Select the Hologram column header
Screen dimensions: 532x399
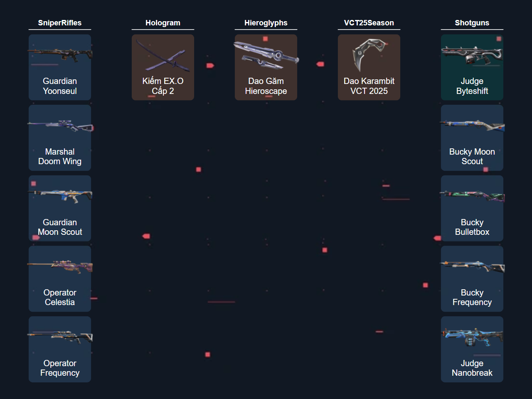(163, 23)
